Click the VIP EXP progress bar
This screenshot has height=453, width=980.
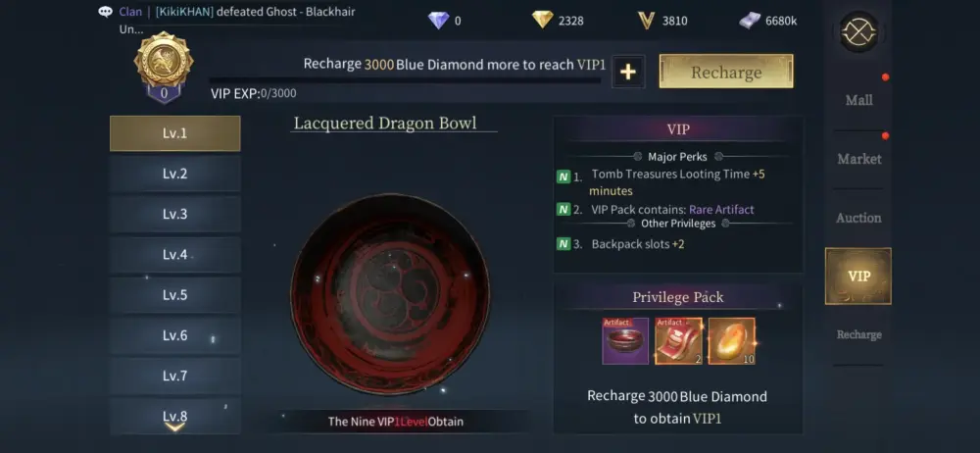click(x=405, y=80)
